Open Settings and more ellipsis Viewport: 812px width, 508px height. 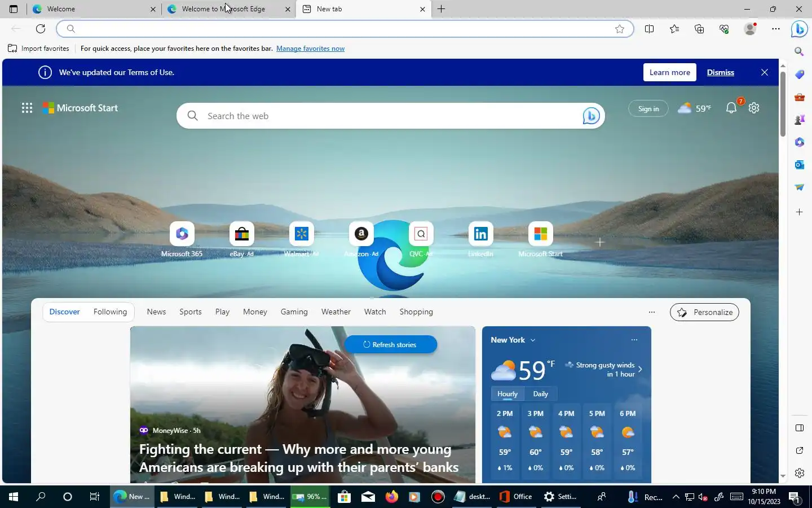coord(776,29)
